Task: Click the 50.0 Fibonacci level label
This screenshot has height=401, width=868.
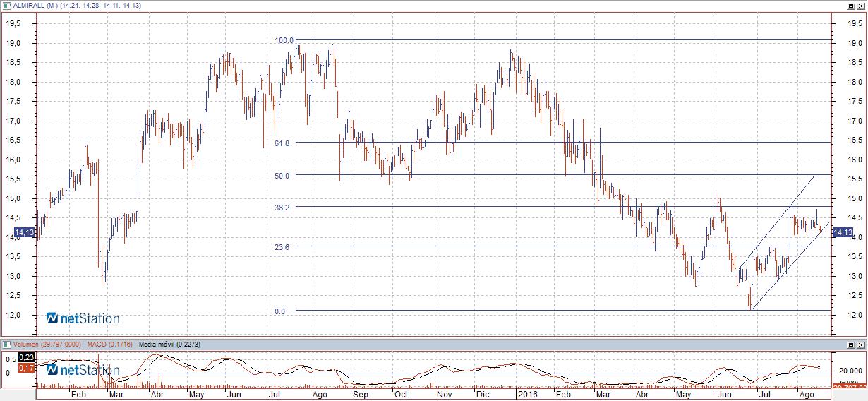Action: 282,175
